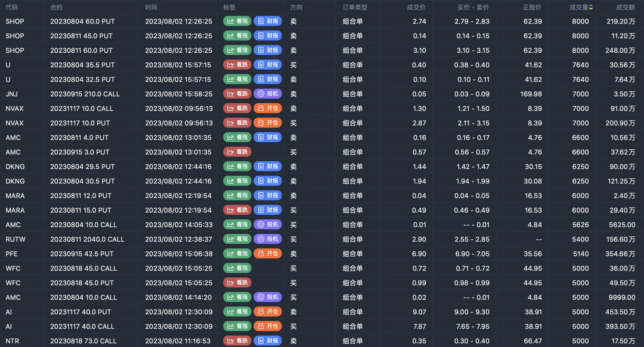The width and height of the screenshot is (644, 347).
Task: Click the 订单类型 column header
Action: pos(355,8)
